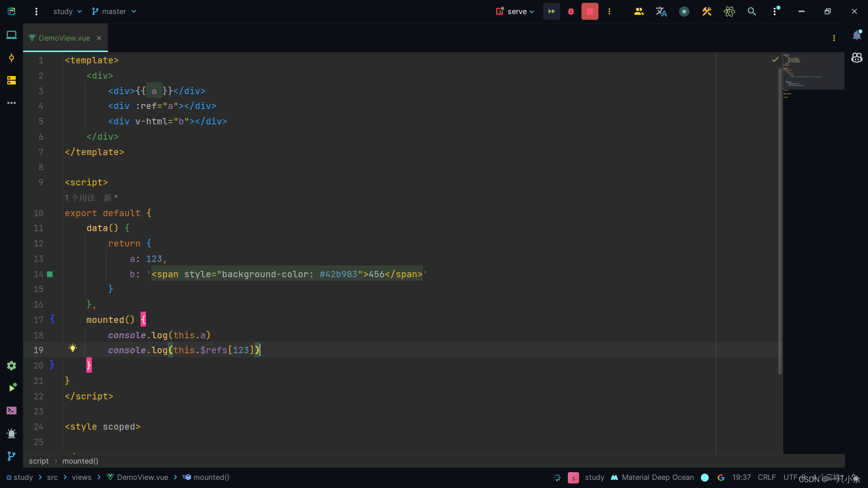
Task: Open the Git tool window
Action: point(12,456)
